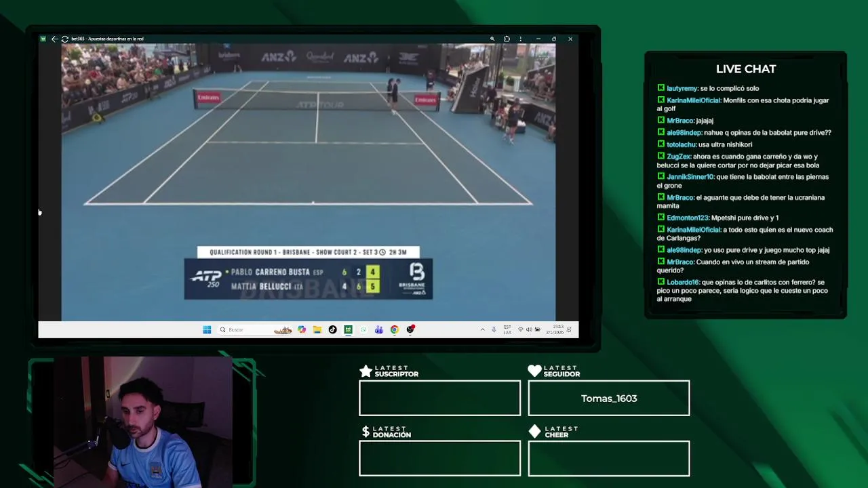Open the notifications bell icon

(570, 329)
